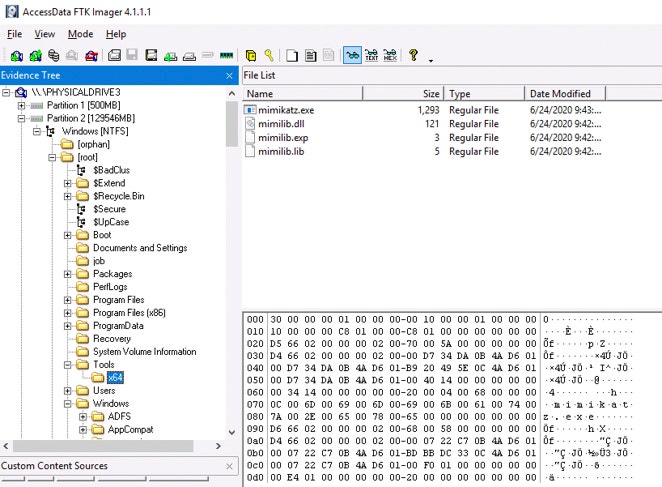Collapse the Tools folder

[68, 365]
